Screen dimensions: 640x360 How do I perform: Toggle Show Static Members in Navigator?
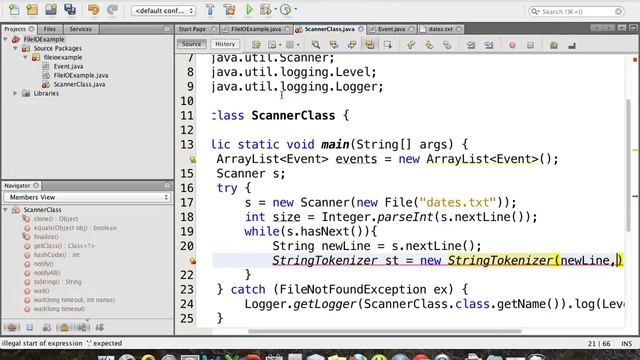[47, 327]
